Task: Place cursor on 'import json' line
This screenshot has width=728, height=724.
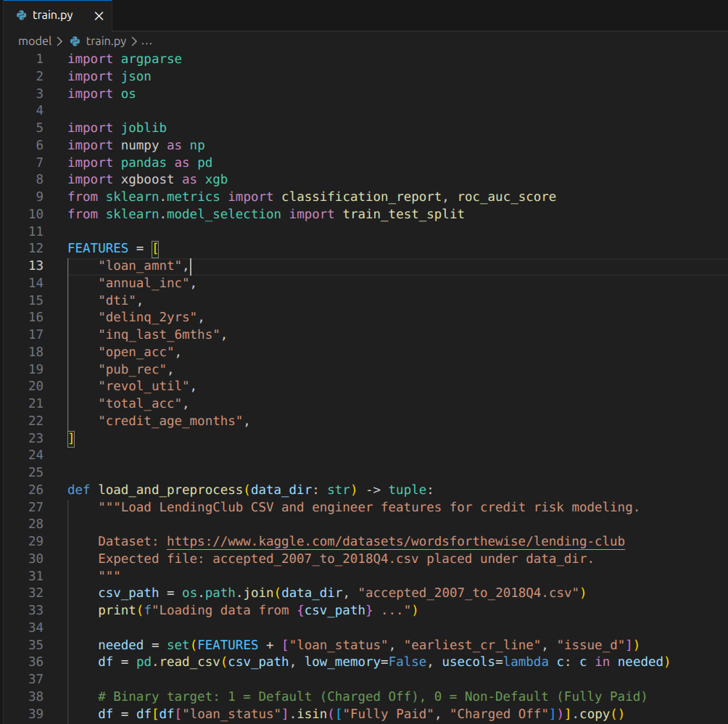Action: coord(109,76)
